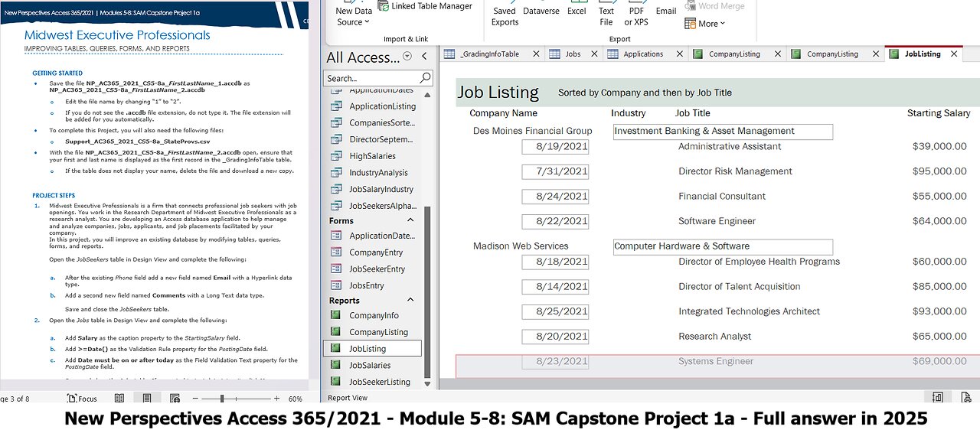
Task: Collapse the Forms group
Action: (410, 221)
